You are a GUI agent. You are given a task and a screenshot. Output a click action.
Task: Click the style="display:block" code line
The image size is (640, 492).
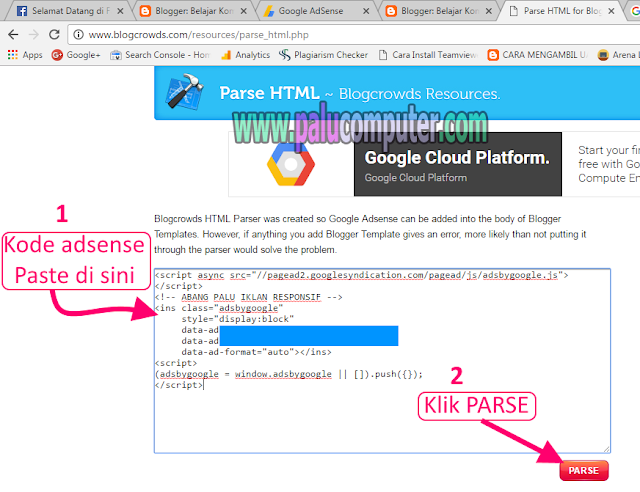[238, 319]
